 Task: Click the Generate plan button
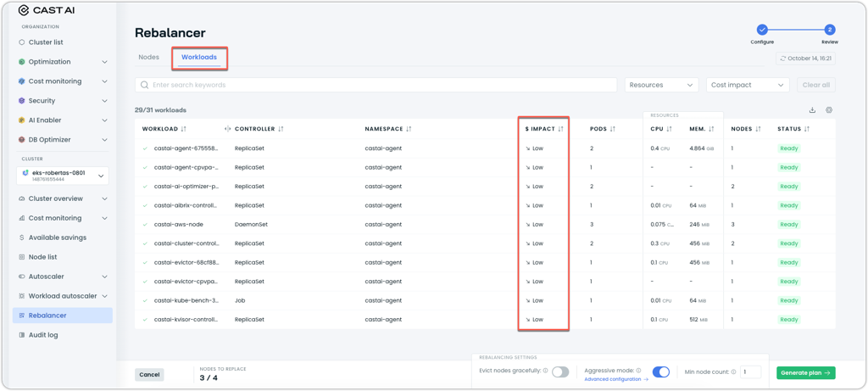coord(806,372)
